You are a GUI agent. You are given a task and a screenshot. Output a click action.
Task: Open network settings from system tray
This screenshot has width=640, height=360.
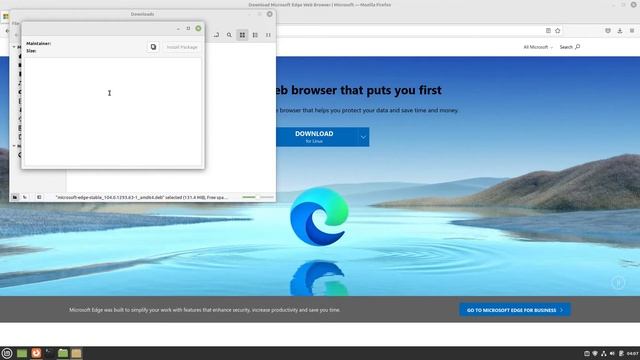click(x=604, y=353)
